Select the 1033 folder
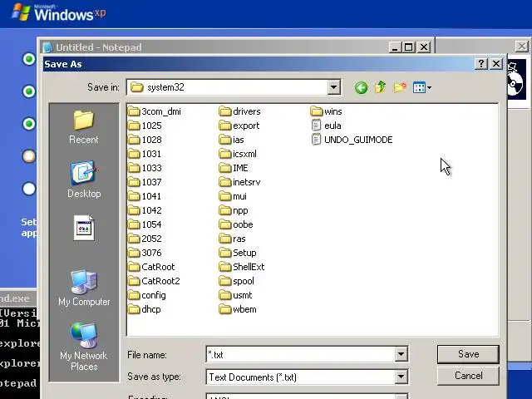The width and height of the screenshot is (532, 399). point(145,168)
